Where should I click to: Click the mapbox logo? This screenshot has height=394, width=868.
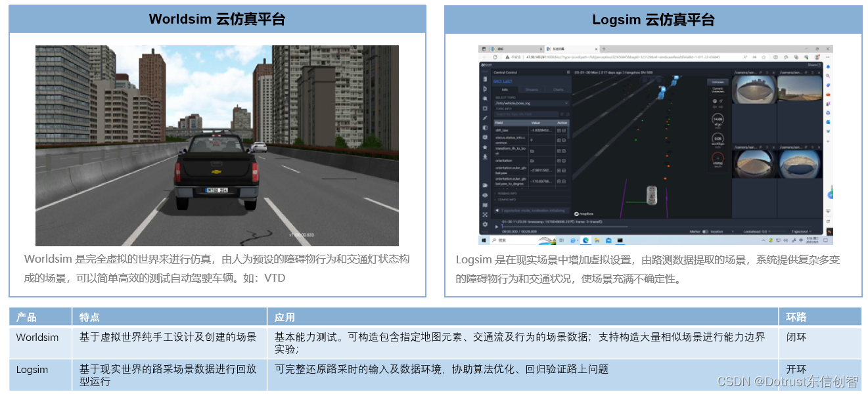(x=584, y=213)
